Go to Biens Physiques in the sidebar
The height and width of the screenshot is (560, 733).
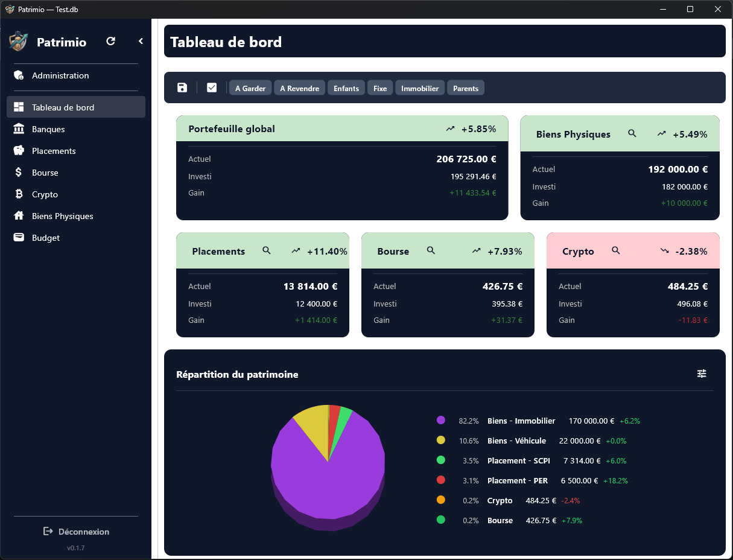(x=76, y=216)
